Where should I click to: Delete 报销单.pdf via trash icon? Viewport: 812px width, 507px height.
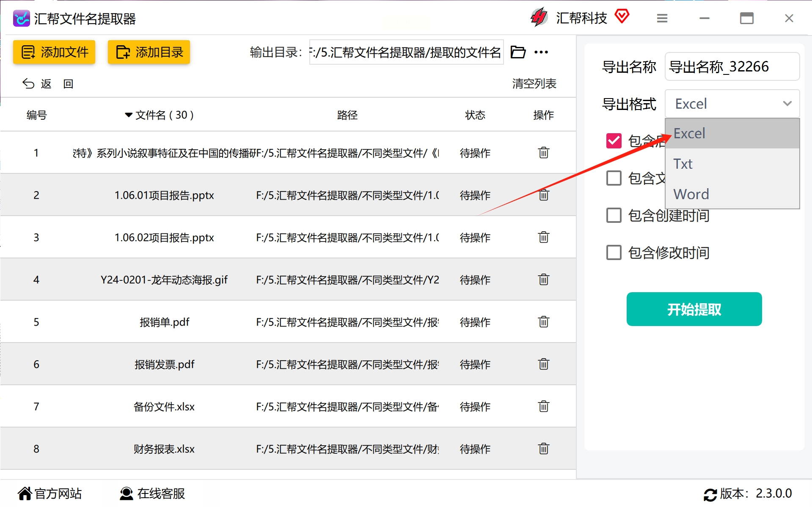(543, 322)
